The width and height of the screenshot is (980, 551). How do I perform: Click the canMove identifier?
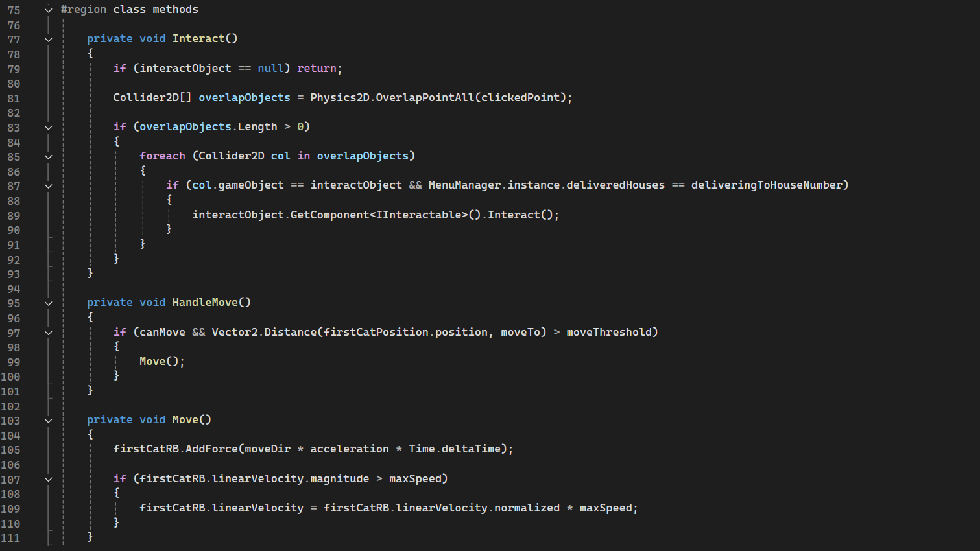tap(162, 333)
